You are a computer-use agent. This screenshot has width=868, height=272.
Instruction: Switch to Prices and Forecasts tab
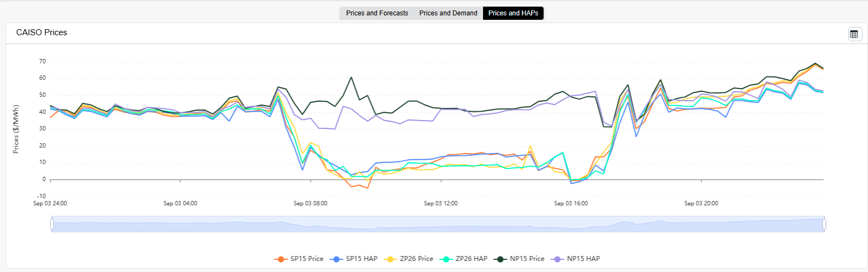click(x=377, y=13)
